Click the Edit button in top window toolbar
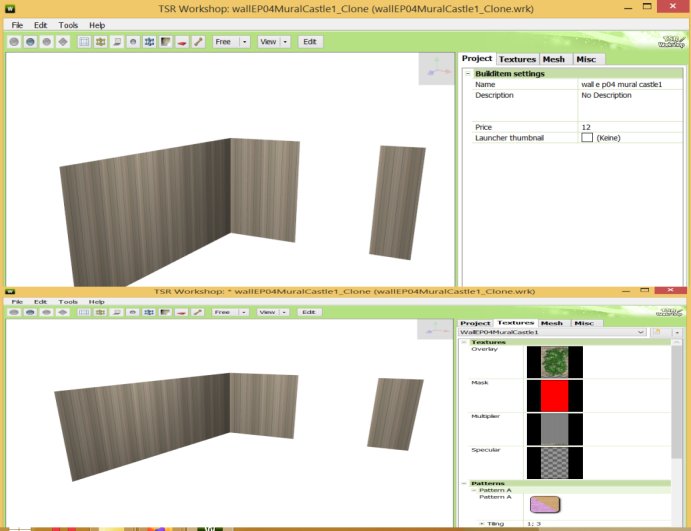Viewport: 691px width, 531px height. (x=311, y=42)
